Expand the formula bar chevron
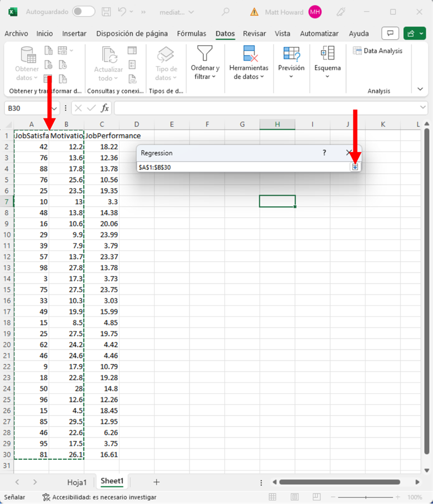Screen dimensions: 433x504 click(423, 108)
